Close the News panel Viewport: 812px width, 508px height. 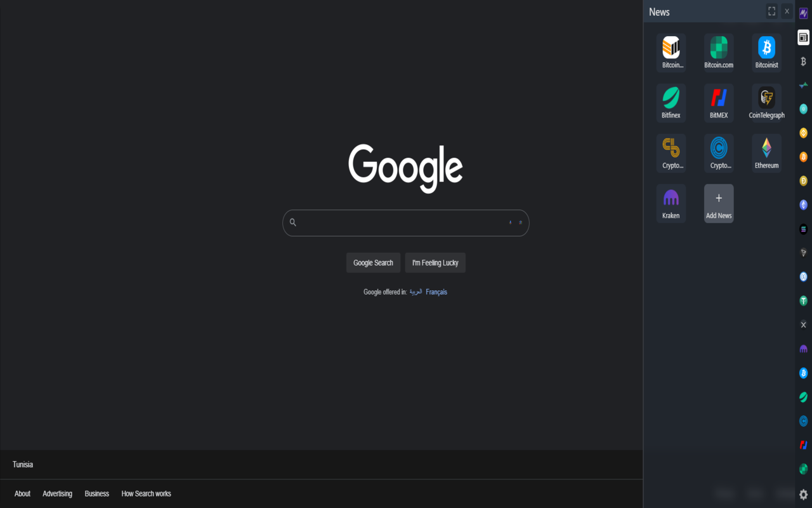pyautogui.click(x=787, y=11)
